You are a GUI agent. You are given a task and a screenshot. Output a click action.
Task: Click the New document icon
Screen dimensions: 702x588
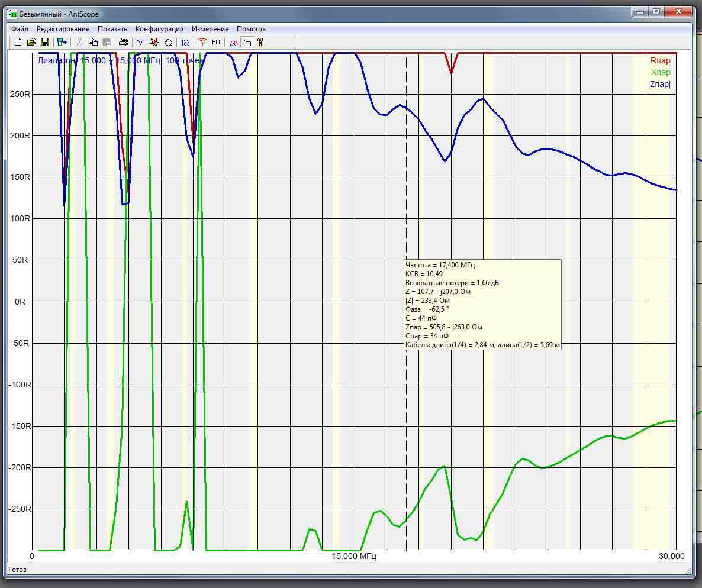[18, 42]
